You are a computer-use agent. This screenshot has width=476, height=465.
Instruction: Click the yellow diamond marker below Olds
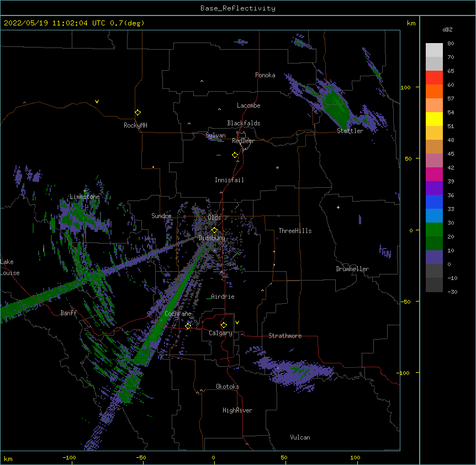click(214, 230)
